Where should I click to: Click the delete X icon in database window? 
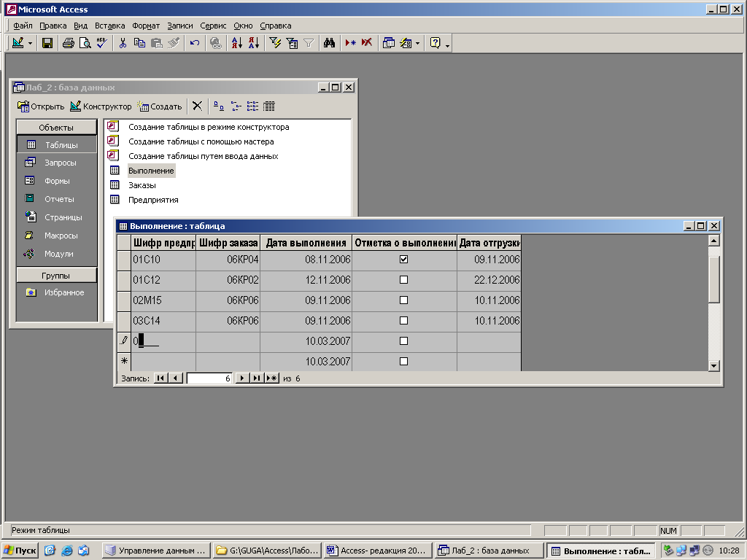tap(197, 106)
